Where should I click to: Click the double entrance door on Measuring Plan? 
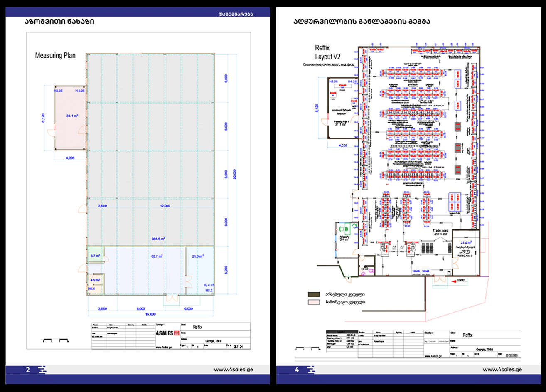point(171,298)
